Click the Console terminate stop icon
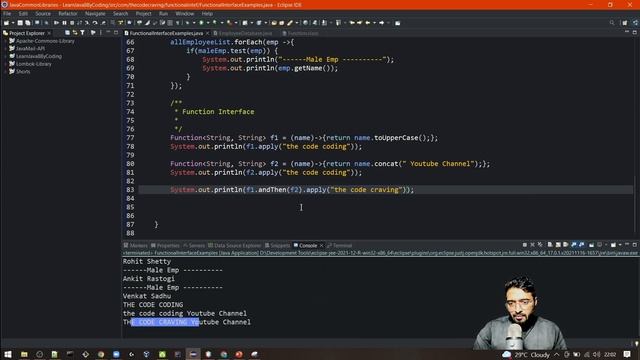 click(x=524, y=245)
